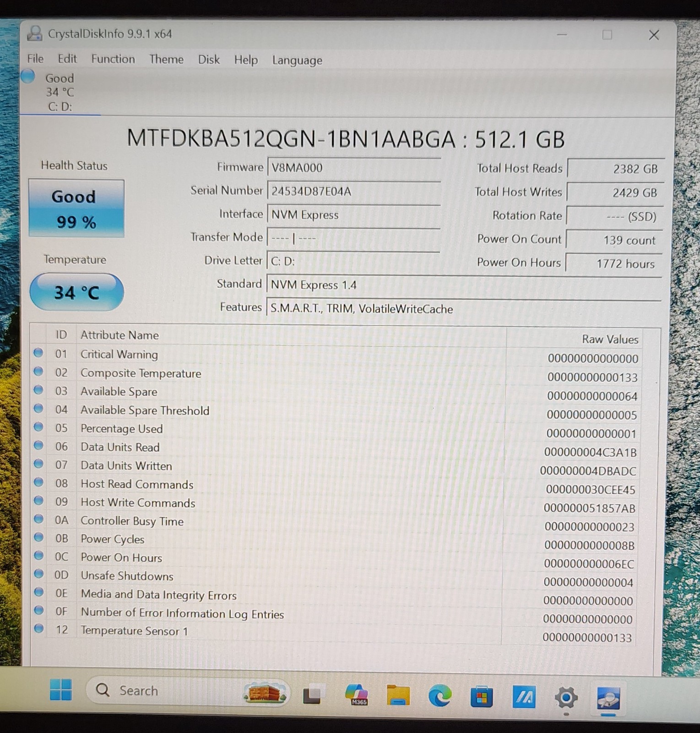This screenshot has width=700, height=733.
Task: Click the CrystalDiskInfo taskbar icon
Action: [x=608, y=699]
